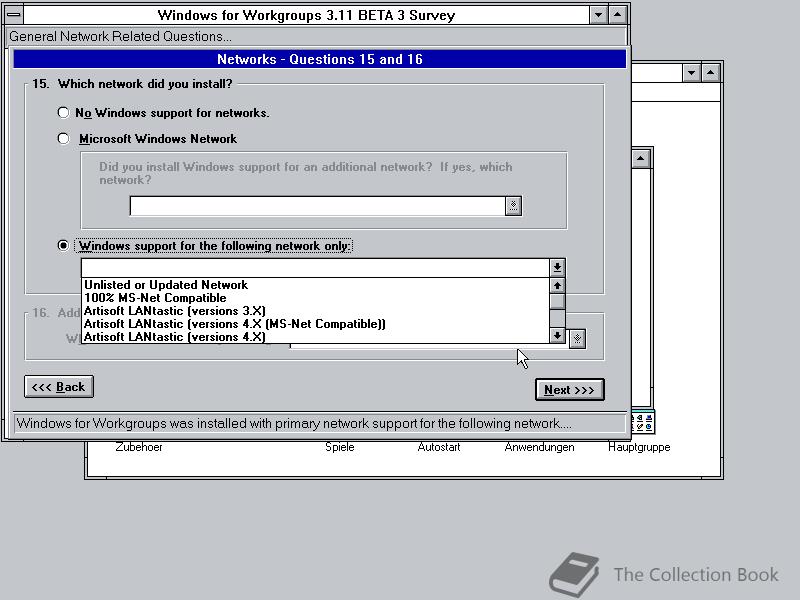
Task: Maximize the background Program Manager window
Action: tap(711, 73)
